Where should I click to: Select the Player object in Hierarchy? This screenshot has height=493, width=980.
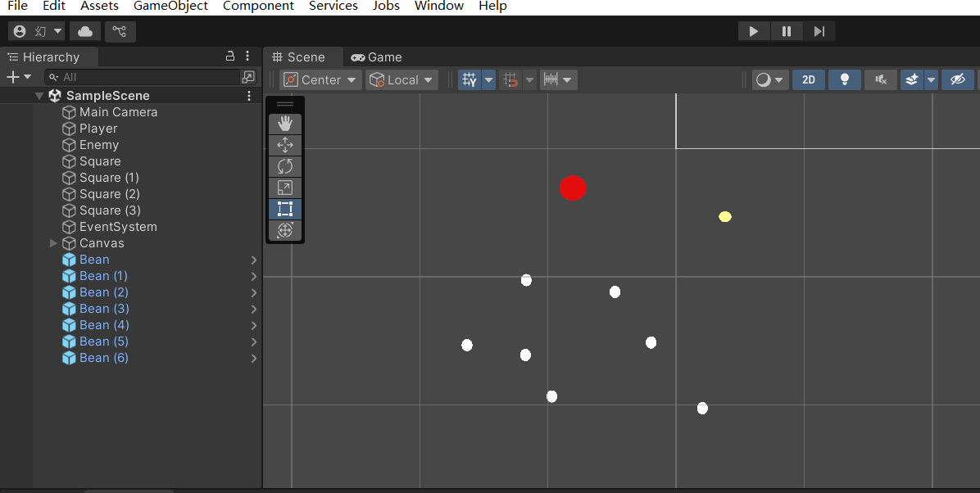pos(98,129)
